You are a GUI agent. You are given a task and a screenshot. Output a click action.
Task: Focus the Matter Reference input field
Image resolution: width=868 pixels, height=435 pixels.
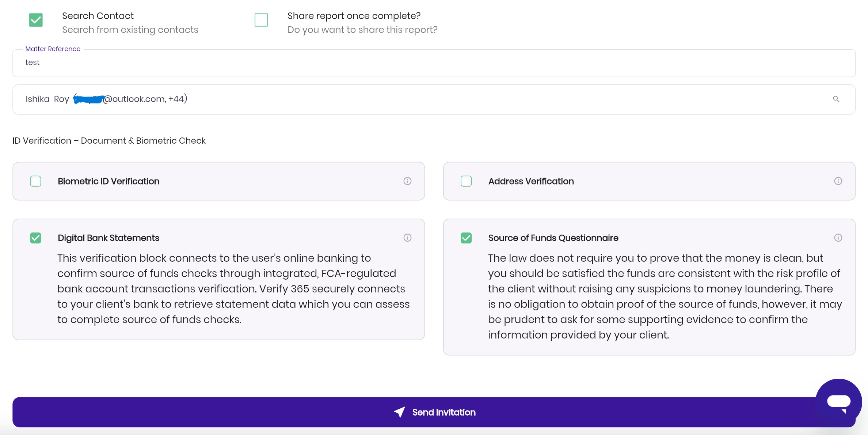[x=434, y=63]
